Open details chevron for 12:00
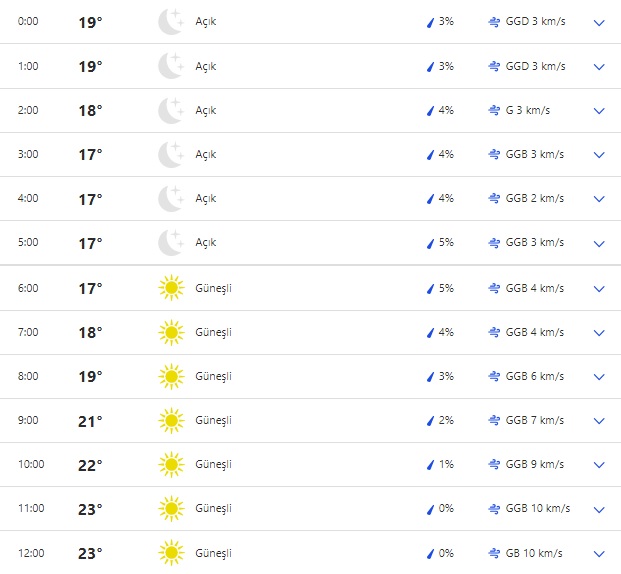This screenshot has height=574, width=621. click(x=599, y=553)
